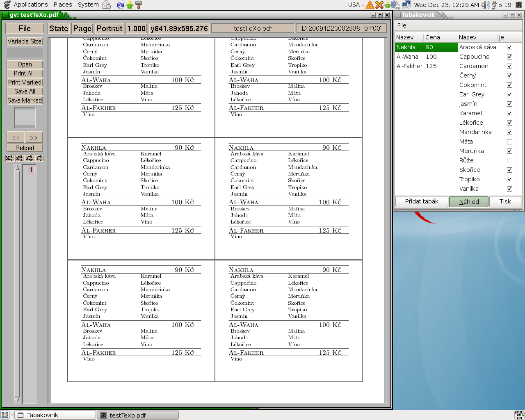Click the last page-marking icon below Reload
The image size is (525, 420).
pos(39,158)
